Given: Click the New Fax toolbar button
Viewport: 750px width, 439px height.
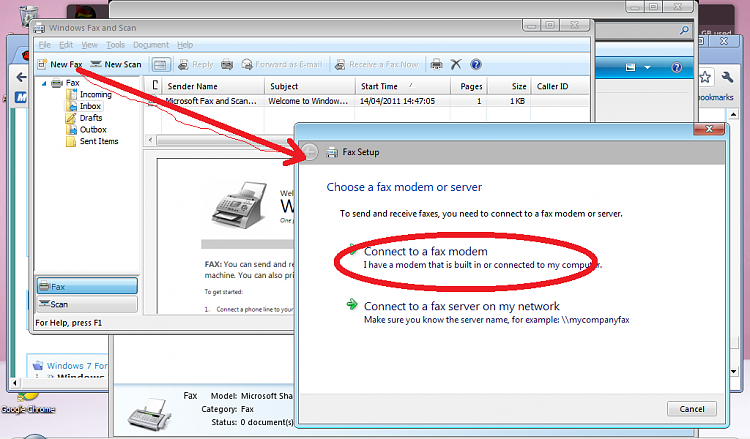Looking at the screenshot, I should pos(60,64).
